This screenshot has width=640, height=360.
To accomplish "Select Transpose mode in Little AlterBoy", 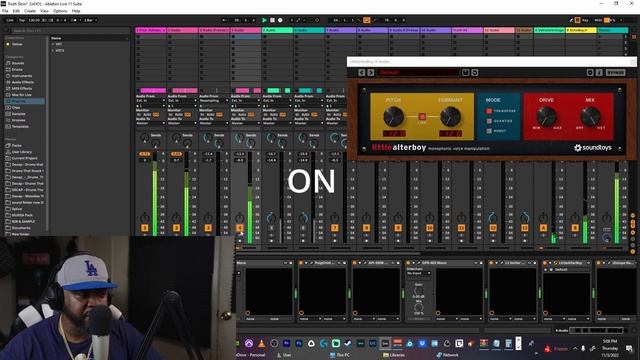I will (x=489, y=111).
